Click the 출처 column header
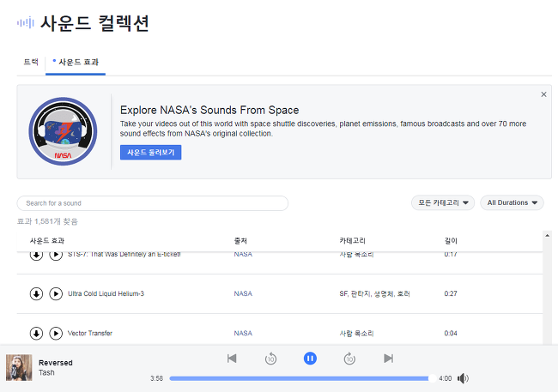Image resolution: width=558 pixels, height=392 pixels. point(240,241)
